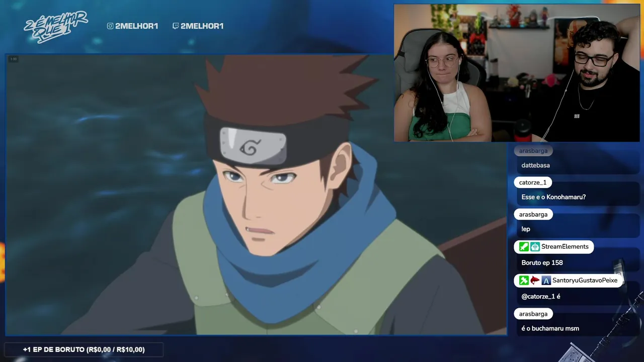Select the arasbarga name above 'dattebasa'
Image resolution: width=644 pixels, height=362 pixels.
tap(533, 151)
